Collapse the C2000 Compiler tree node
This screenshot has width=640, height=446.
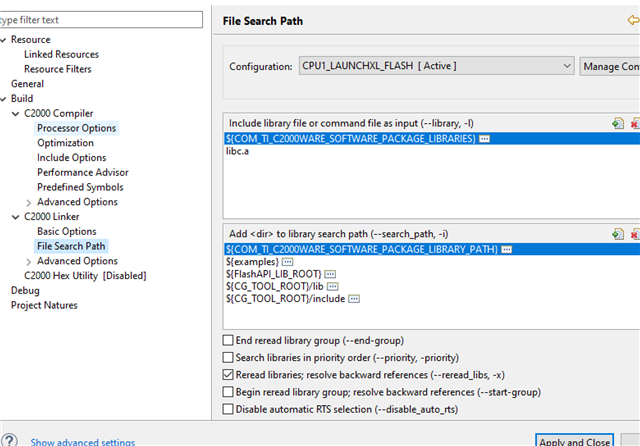(x=15, y=114)
